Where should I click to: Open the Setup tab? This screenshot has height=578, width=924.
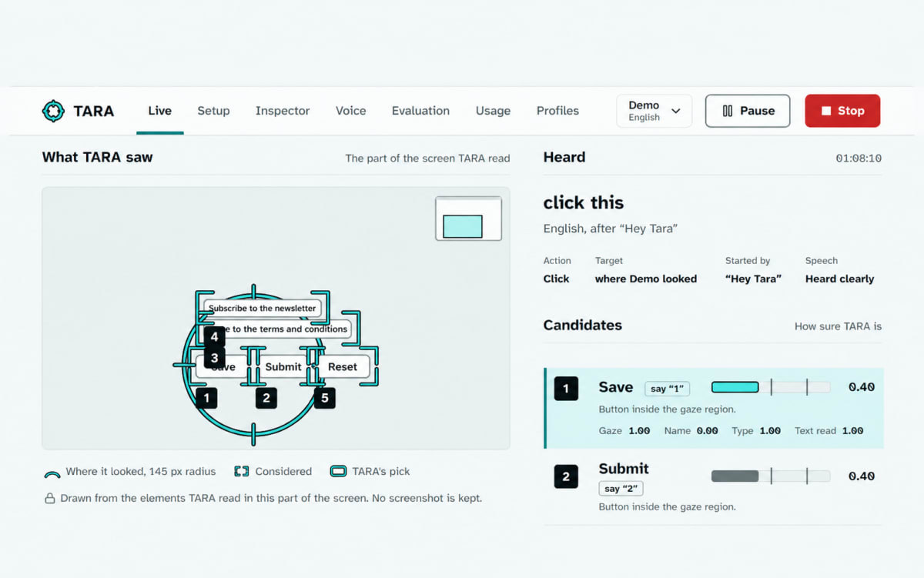(213, 111)
